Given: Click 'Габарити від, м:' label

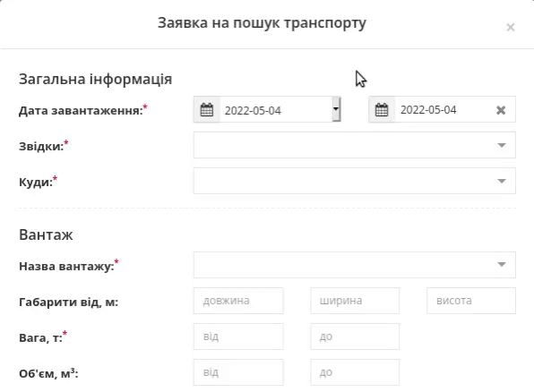Looking at the screenshot, I should 68,303.
